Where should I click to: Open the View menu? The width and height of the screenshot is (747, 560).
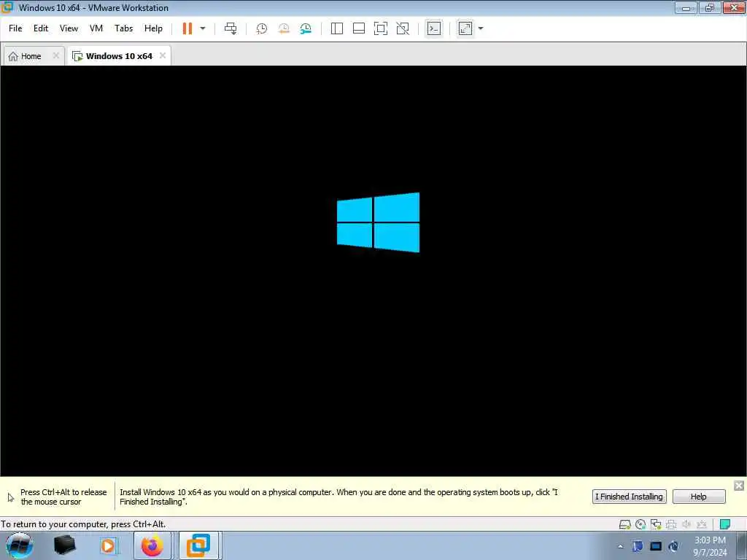(x=69, y=28)
